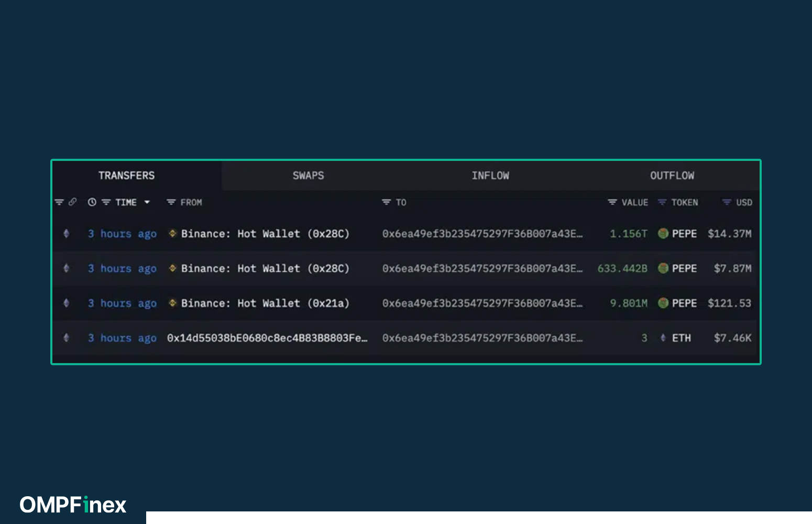Open '3 hours ago' link in ETH row

click(122, 338)
